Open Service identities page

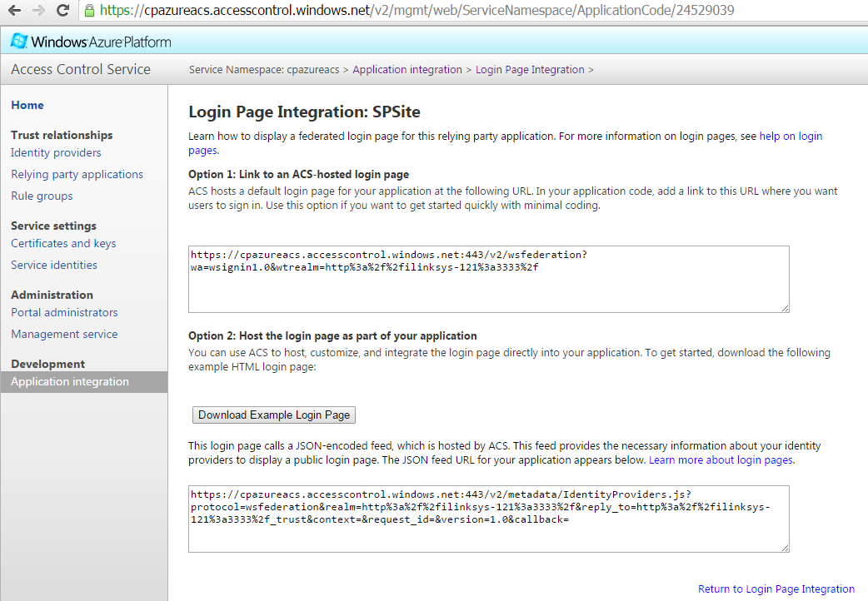53,265
